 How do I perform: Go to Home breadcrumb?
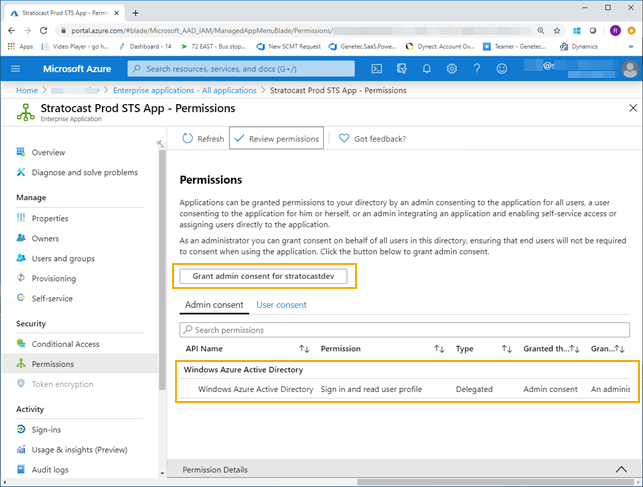27,90
